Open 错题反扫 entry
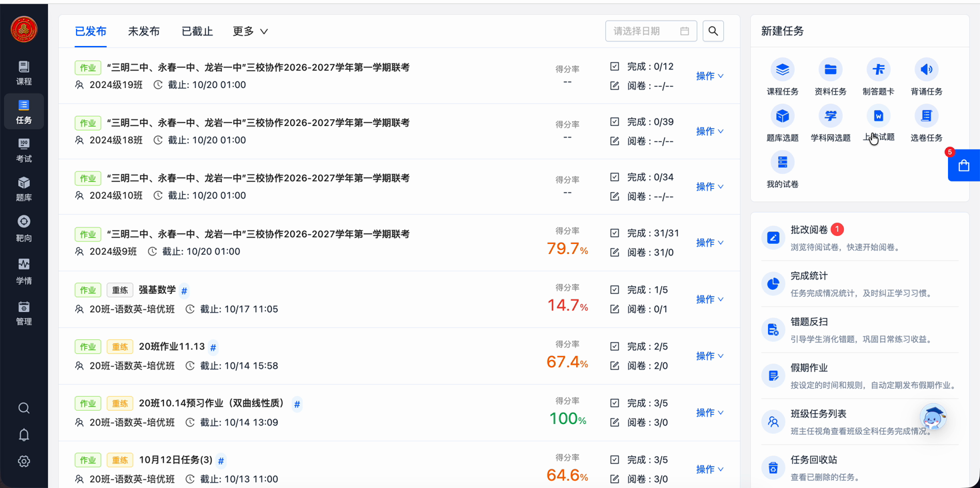 860,330
